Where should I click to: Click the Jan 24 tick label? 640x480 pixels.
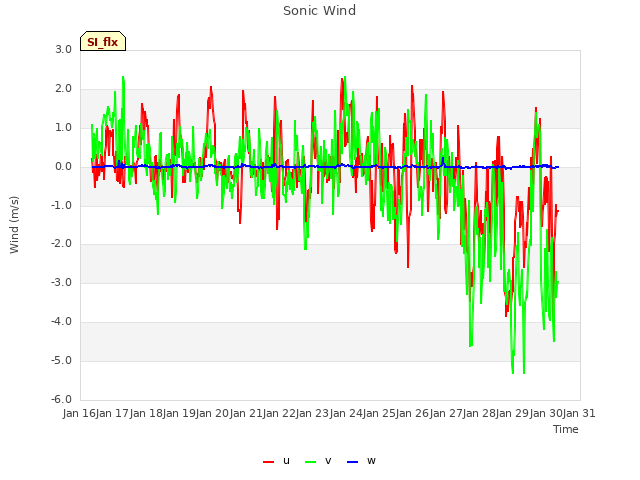346,413
